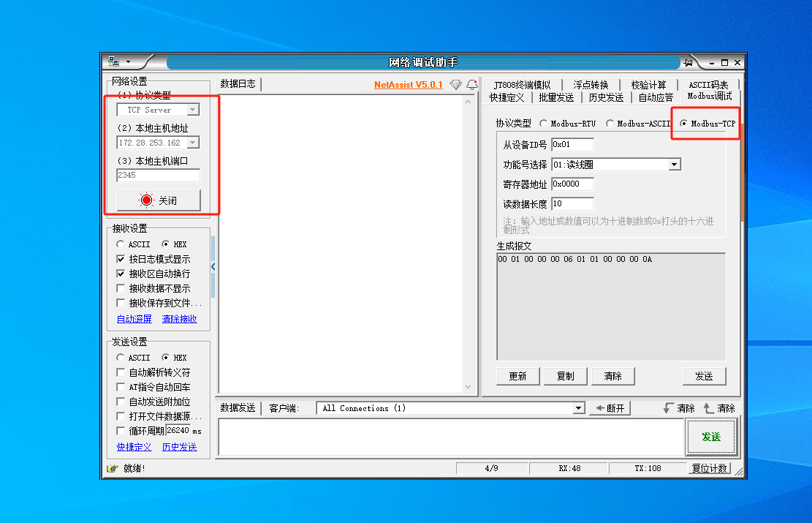
Task: Toggle 按日志模式显示 checkbox
Action: coord(121,259)
